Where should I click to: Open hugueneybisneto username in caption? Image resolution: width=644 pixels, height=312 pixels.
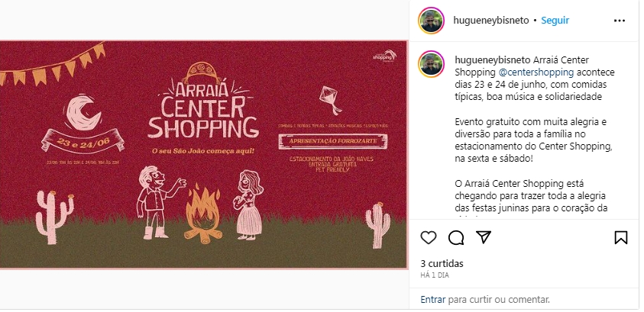click(x=493, y=60)
